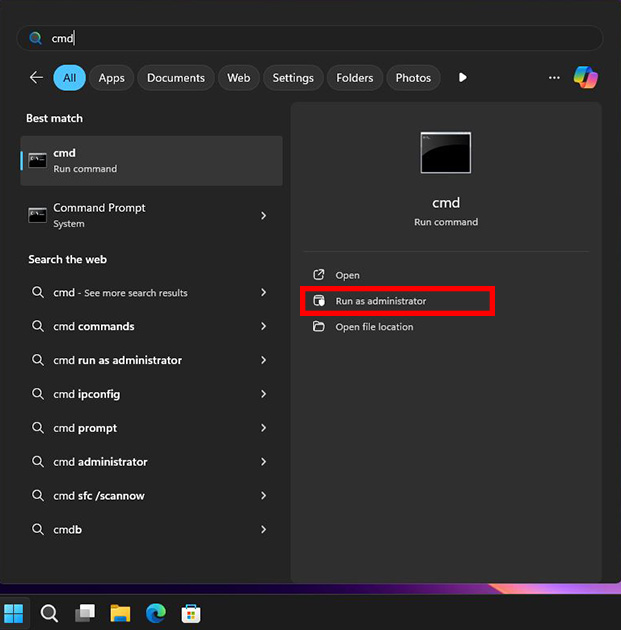Image resolution: width=621 pixels, height=630 pixels.
Task: Expand the cmd sfc /scannow chevron
Action: (264, 496)
